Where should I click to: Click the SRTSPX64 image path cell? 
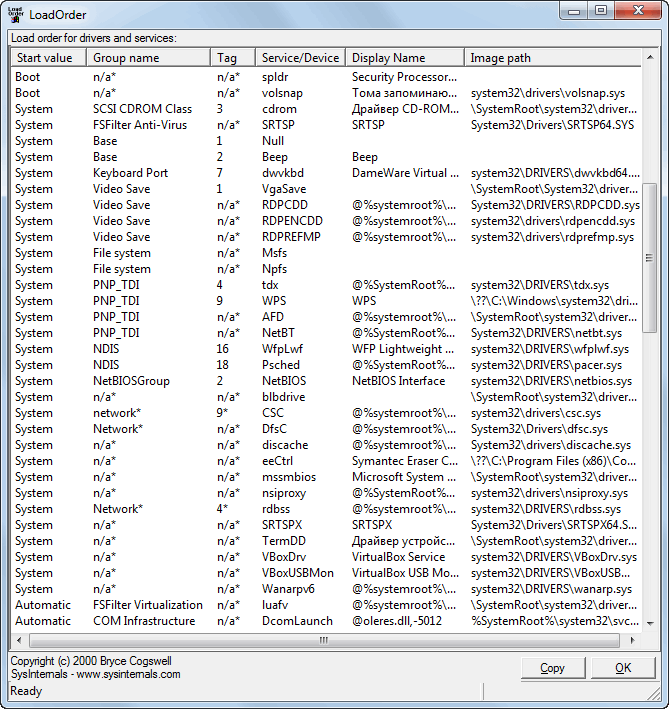click(554, 525)
